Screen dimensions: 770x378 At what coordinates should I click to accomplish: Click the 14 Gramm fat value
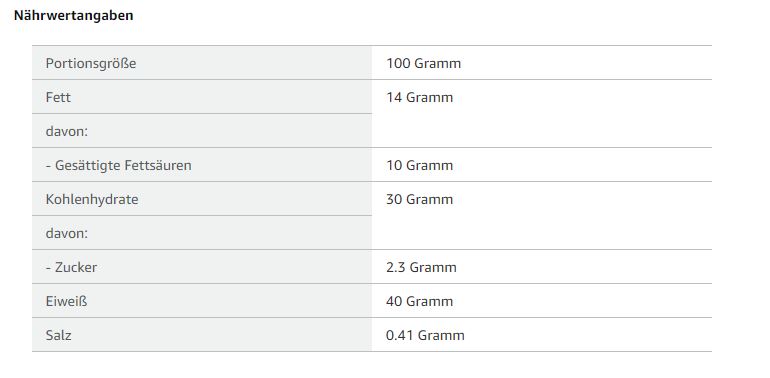click(x=419, y=97)
